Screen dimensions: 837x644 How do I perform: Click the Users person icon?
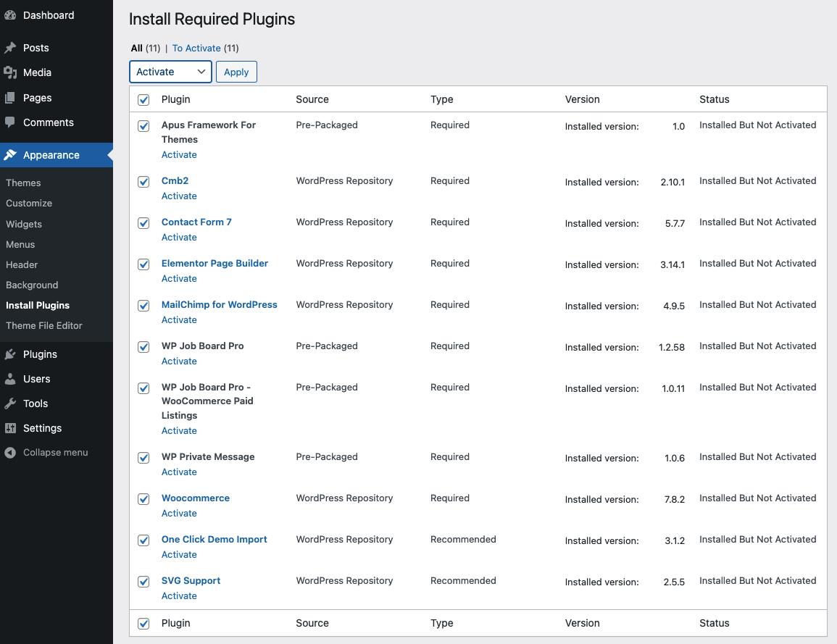[10, 379]
